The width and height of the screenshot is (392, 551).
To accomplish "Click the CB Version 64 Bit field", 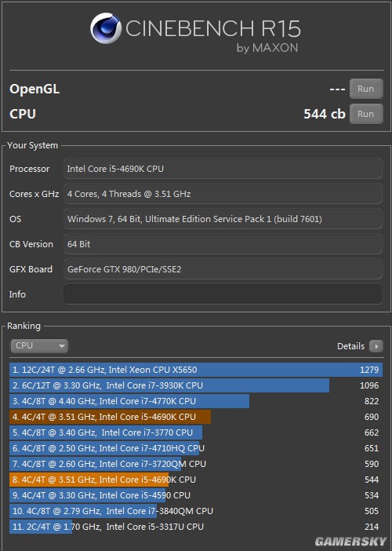I will point(223,244).
